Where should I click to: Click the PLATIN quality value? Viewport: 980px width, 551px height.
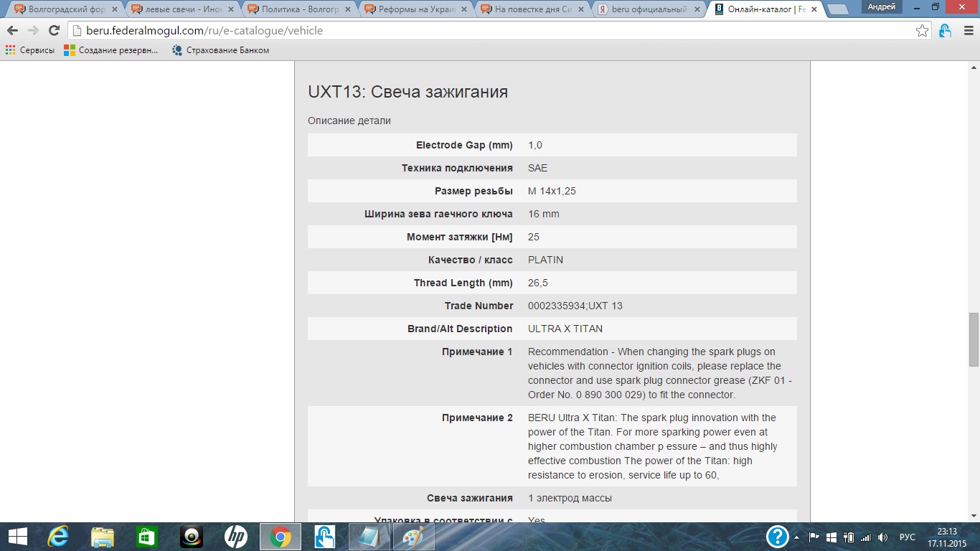click(546, 260)
